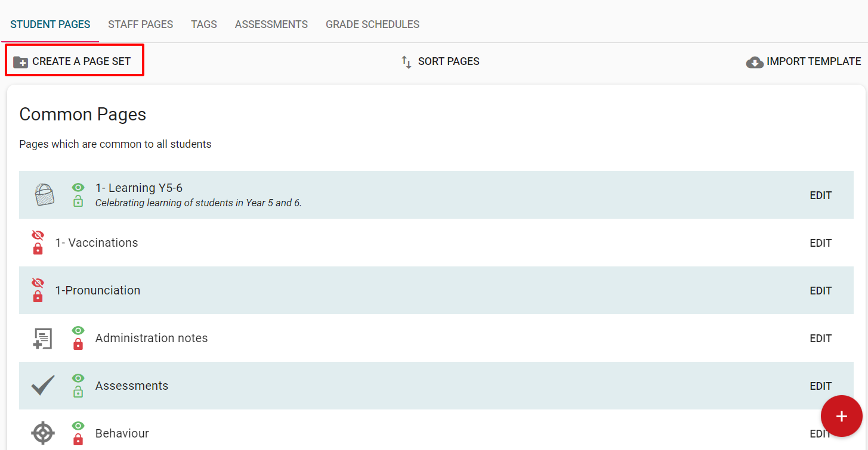Click the Administration notes page icon

coord(42,339)
